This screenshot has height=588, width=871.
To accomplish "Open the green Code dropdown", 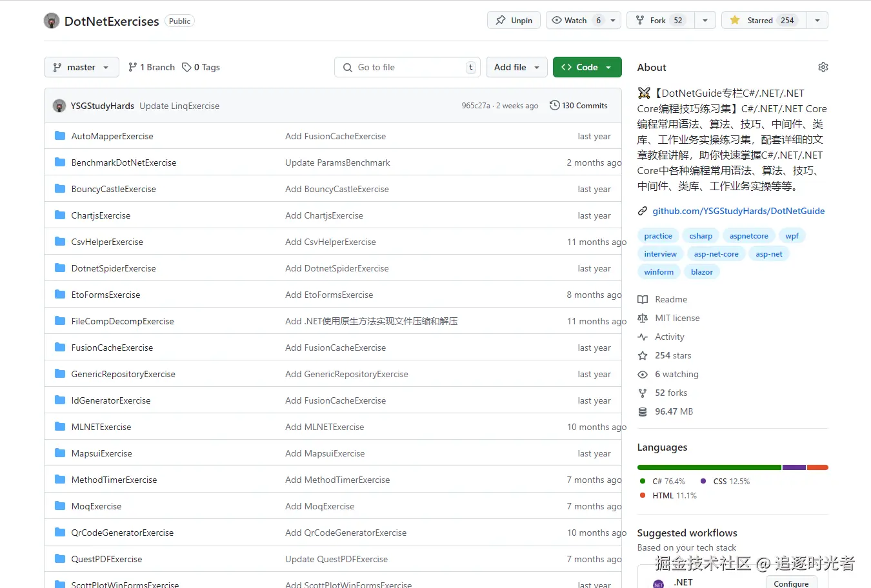I will (x=587, y=67).
